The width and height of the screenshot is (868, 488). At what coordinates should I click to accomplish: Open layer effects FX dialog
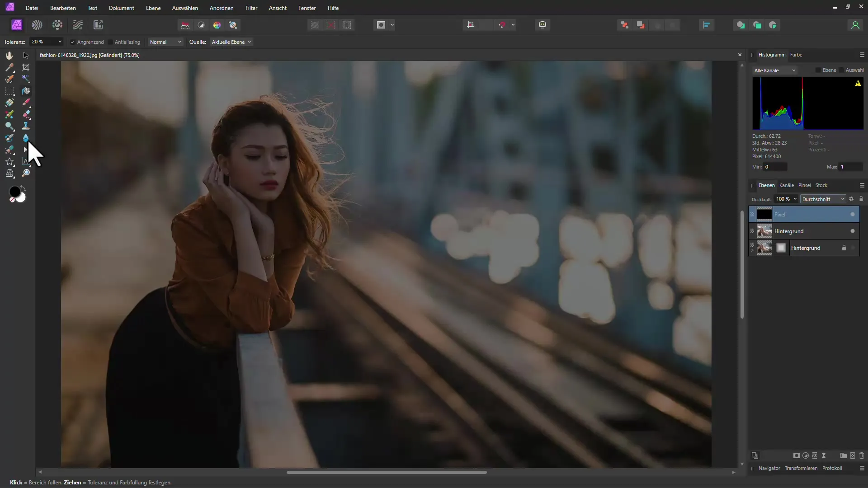[x=815, y=455]
